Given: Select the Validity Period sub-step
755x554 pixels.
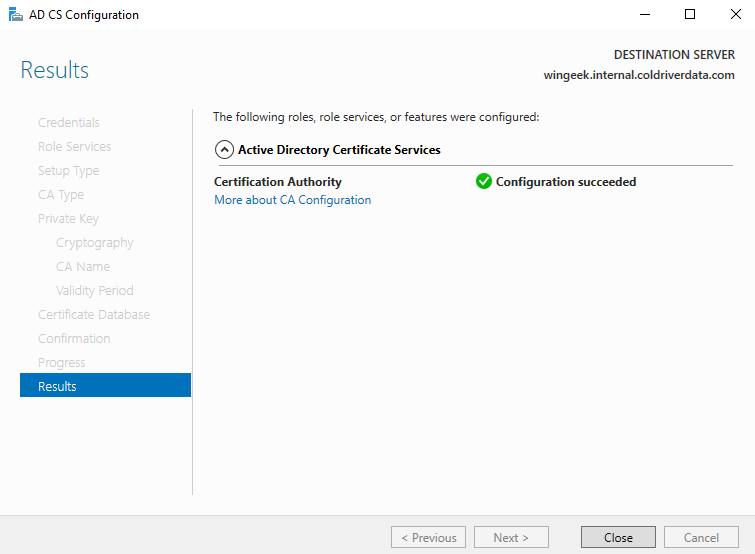Looking at the screenshot, I should click(x=94, y=291).
